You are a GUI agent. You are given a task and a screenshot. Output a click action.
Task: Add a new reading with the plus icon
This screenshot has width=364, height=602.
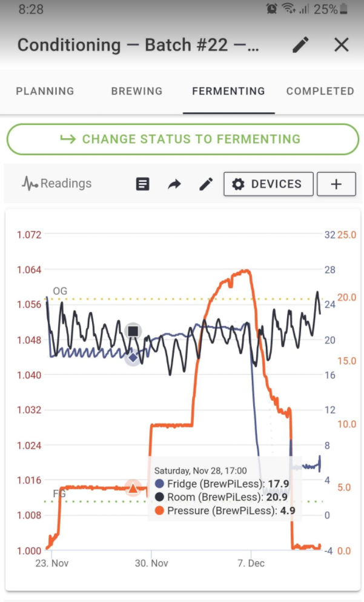tap(336, 184)
